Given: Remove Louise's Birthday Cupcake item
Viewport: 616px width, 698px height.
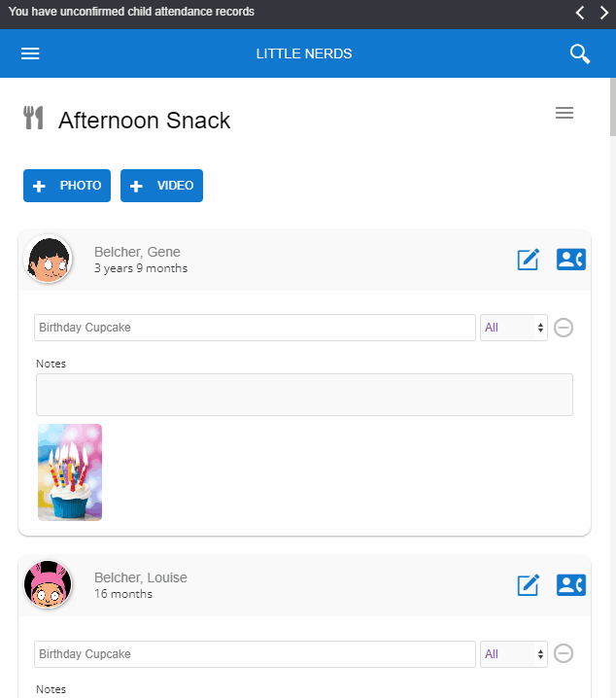Looking at the screenshot, I should click(564, 653).
